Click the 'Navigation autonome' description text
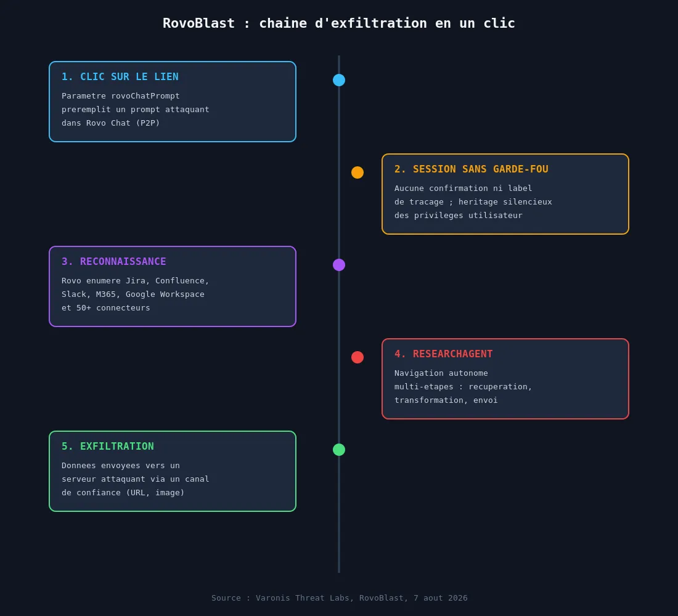Viewport: 678px width, 616px height. (x=463, y=387)
